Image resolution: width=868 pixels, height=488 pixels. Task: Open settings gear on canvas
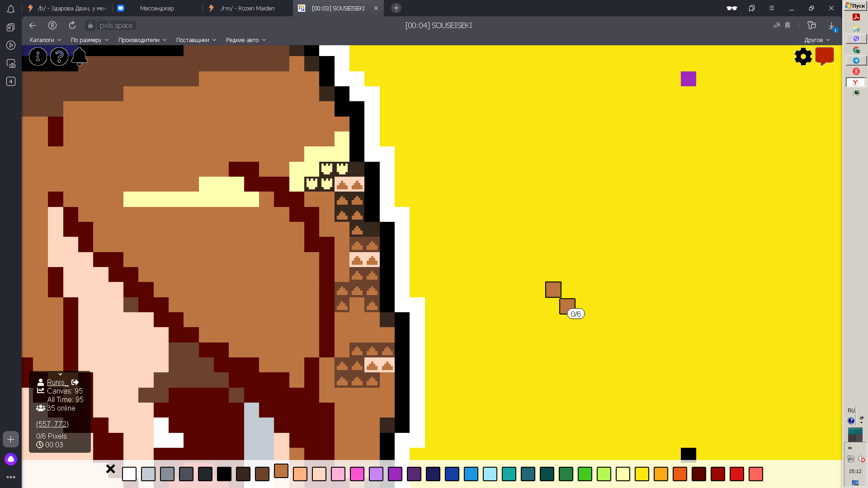(803, 57)
